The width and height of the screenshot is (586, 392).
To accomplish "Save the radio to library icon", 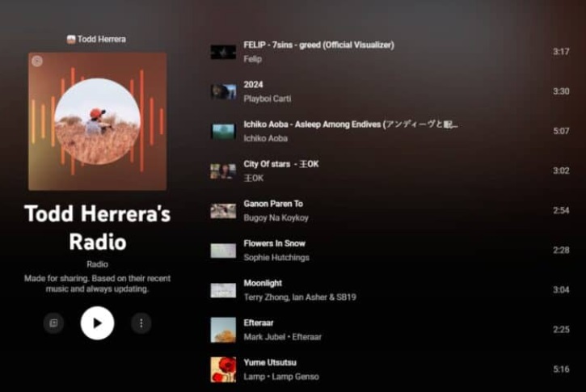I will [53, 323].
